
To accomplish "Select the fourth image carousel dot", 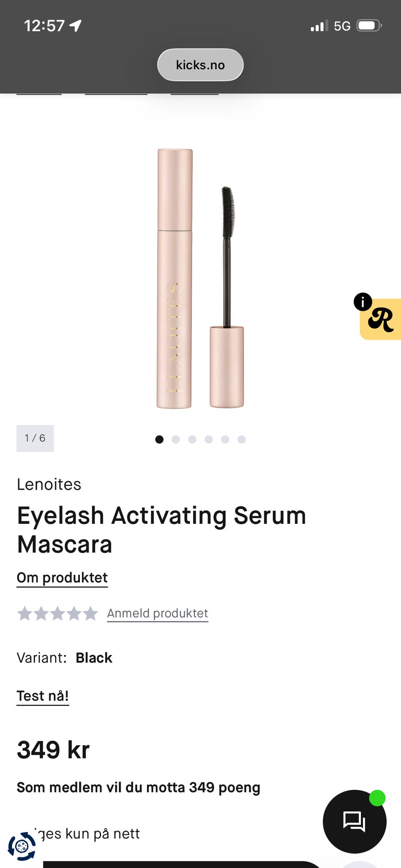I will point(209,439).
